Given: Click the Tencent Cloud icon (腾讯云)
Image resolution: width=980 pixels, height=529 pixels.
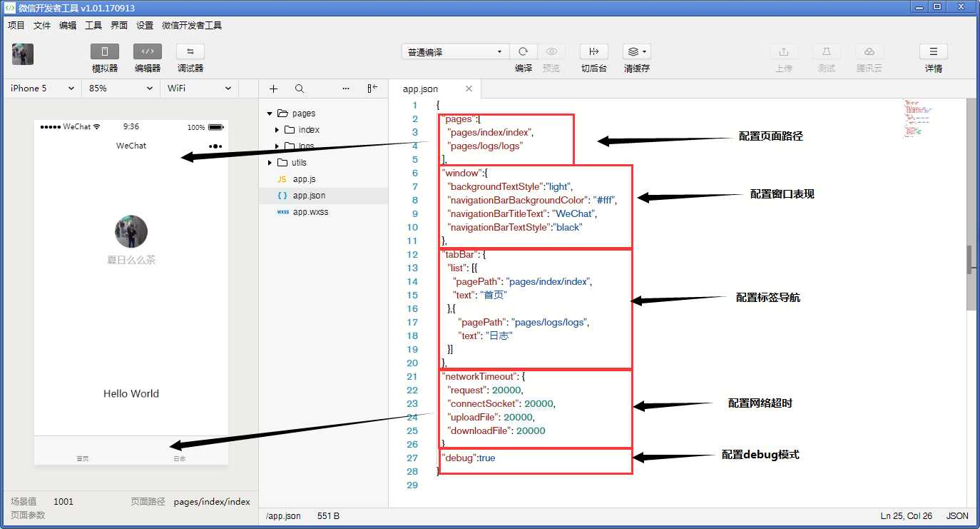Looking at the screenshot, I should point(869,52).
